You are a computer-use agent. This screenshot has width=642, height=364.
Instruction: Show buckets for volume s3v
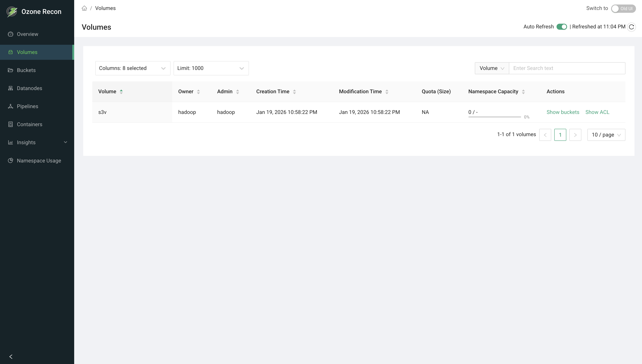563,112
